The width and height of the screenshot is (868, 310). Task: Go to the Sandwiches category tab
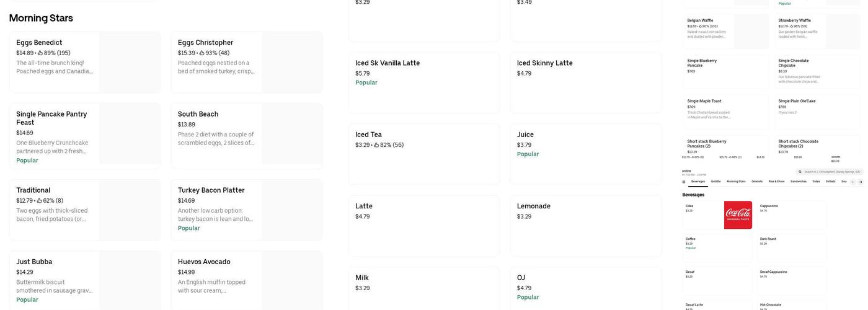click(799, 182)
